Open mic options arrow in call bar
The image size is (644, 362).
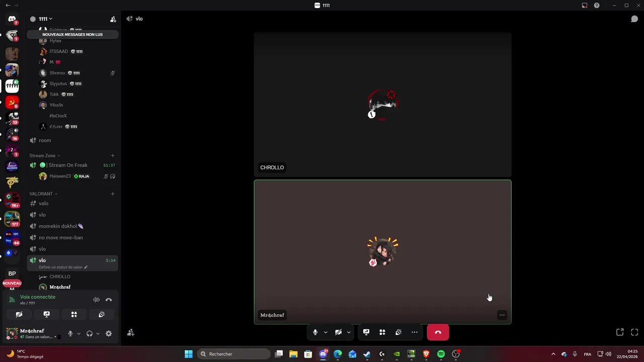[326, 332]
